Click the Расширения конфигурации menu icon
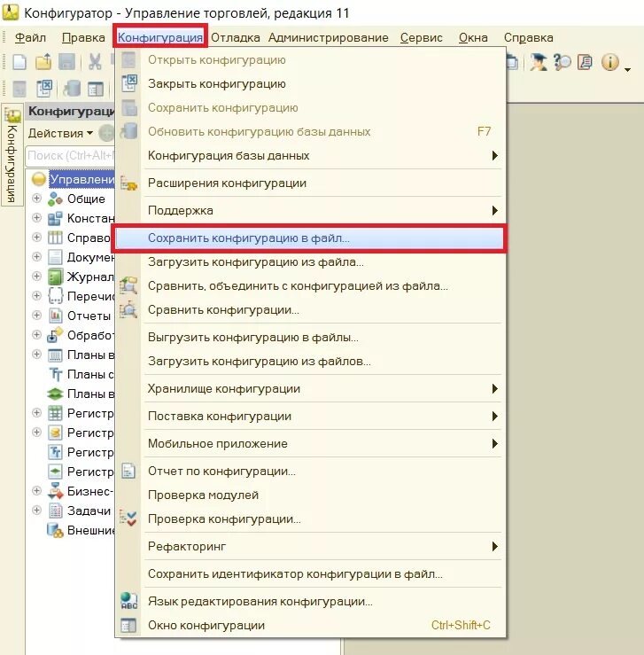This screenshot has width=644, height=655. (x=128, y=183)
